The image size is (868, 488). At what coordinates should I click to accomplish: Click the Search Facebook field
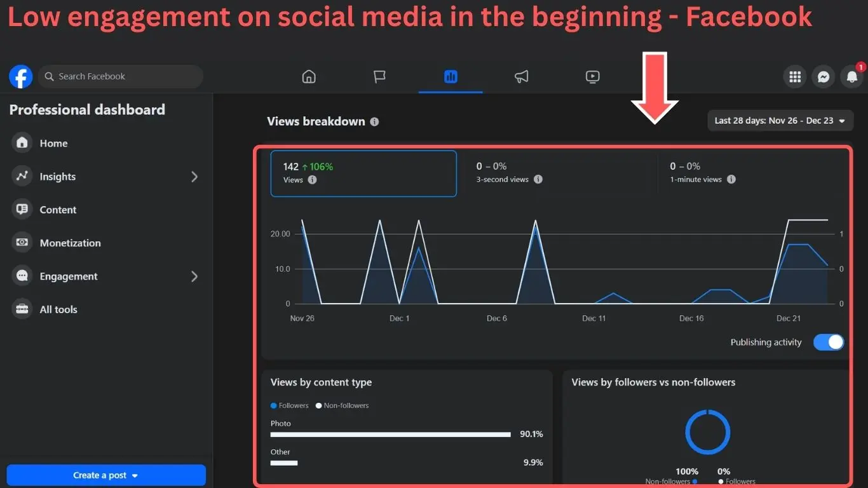pyautogui.click(x=121, y=76)
